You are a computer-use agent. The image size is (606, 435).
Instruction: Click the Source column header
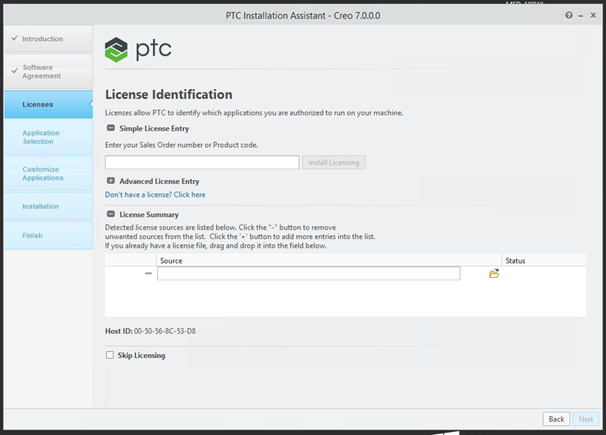[329, 261]
